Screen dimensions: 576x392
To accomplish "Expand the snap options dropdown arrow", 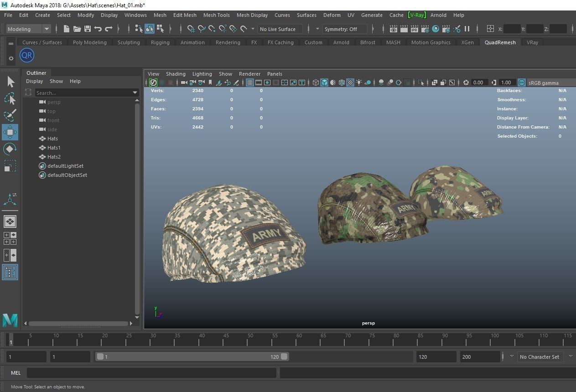I will [x=253, y=29].
